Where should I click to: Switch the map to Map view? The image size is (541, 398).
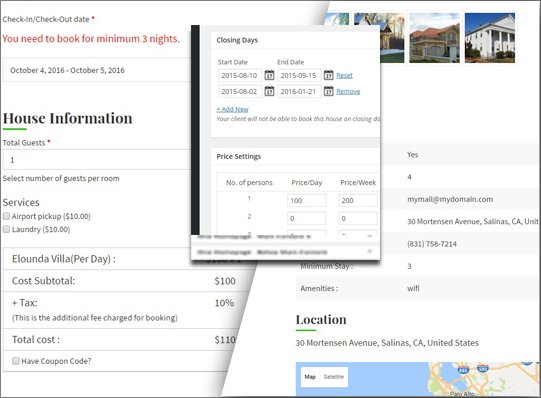pyautogui.click(x=310, y=377)
